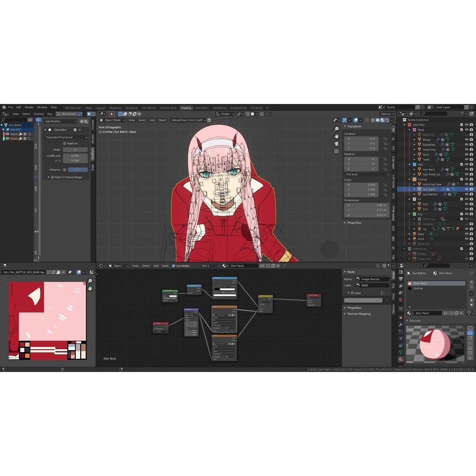This screenshot has height=476, width=476.
Task: Select the Outline material slot
Action: coord(436,288)
